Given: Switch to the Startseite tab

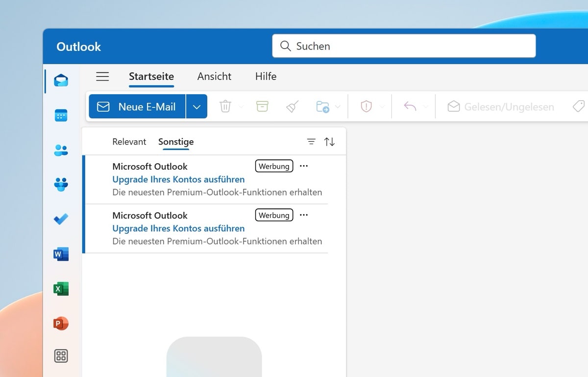Looking at the screenshot, I should tap(151, 76).
